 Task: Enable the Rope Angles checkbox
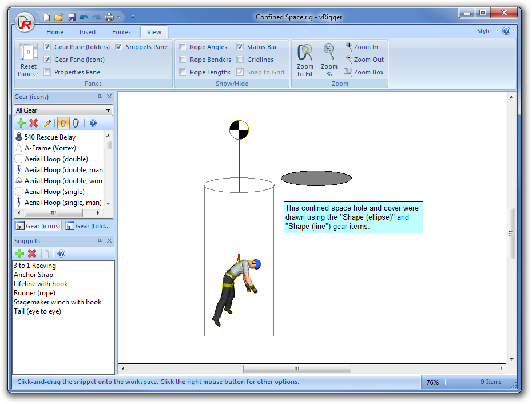[x=183, y=47]
